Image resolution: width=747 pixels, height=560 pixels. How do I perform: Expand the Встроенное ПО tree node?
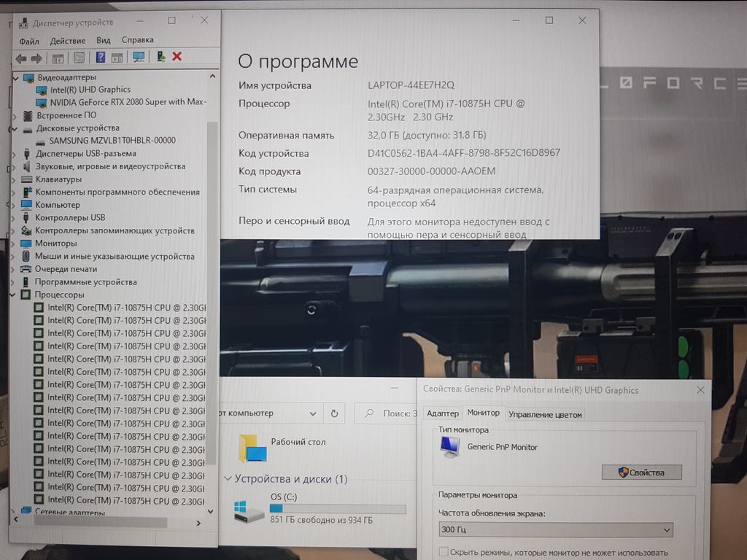16,115
